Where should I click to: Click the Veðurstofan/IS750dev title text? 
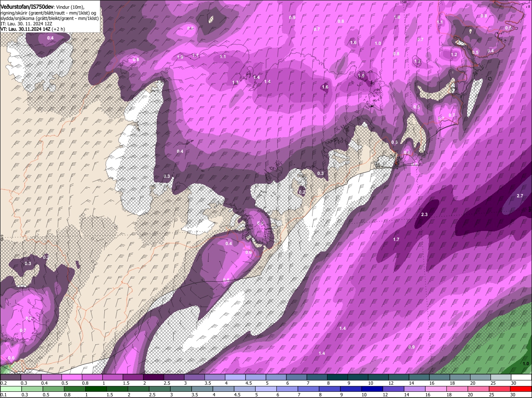(x=27, y=7)
